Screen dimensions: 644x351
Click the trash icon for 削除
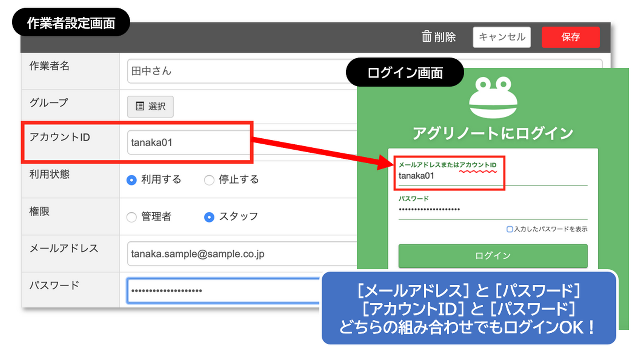pyautogui.click(x=426, y=37)
